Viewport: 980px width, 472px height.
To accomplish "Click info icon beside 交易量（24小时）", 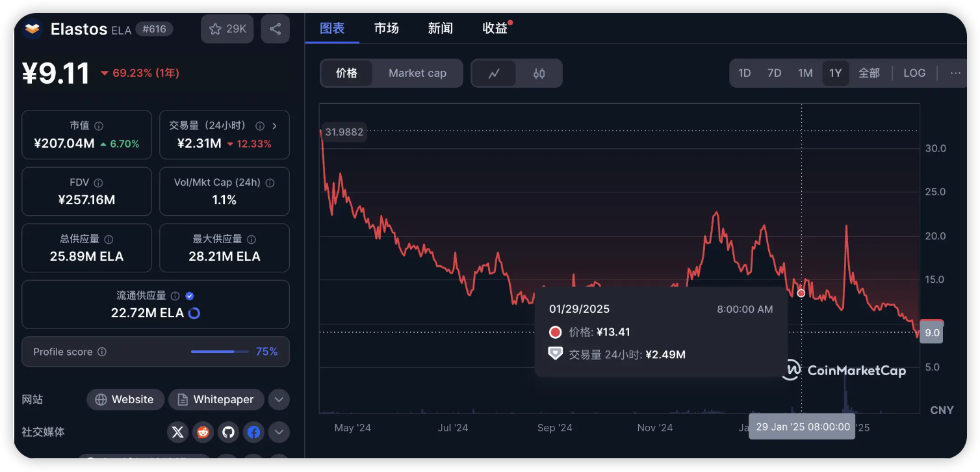I will (x=260, y=126).
